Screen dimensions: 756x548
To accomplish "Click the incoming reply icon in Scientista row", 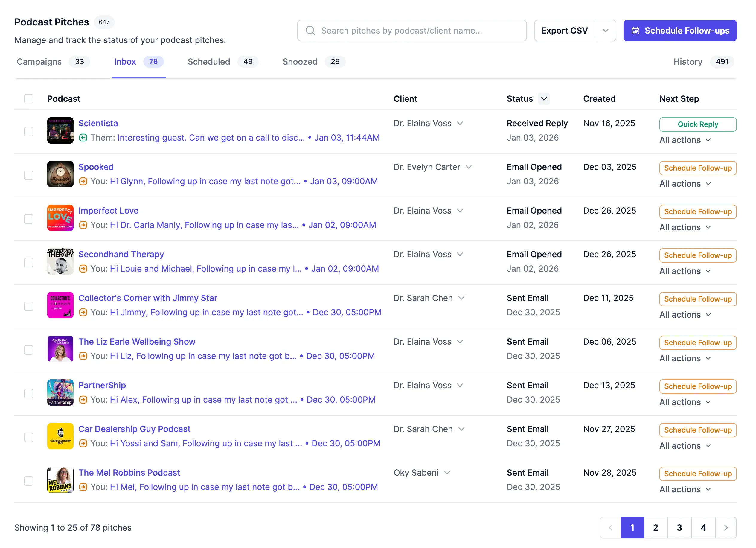I will tap(83, 138).
